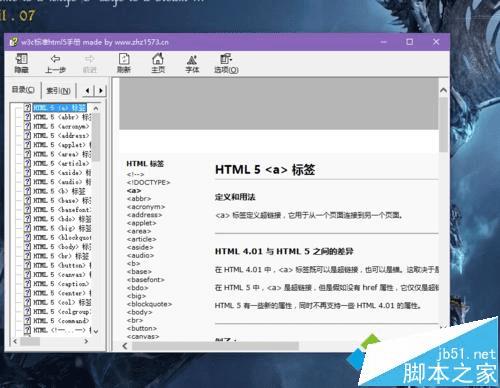Click the right tab scroll arrow
500x388 pixels.
[x=101, y=90]
